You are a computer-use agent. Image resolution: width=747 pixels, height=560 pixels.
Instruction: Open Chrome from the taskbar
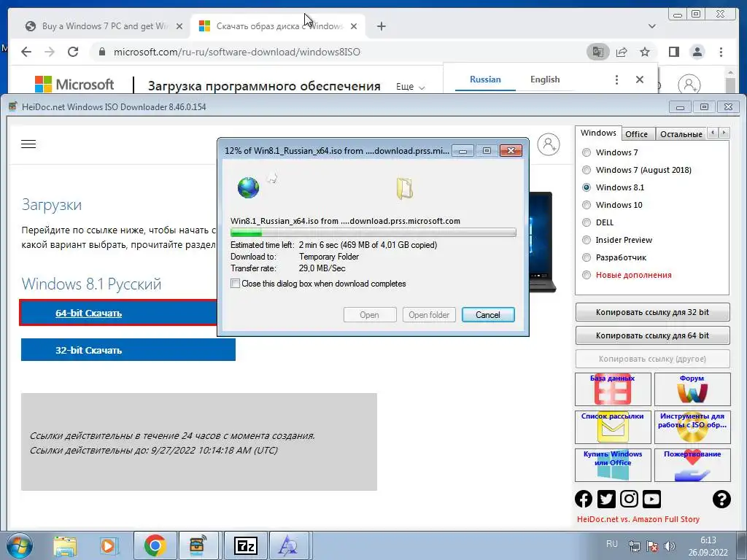(155, 545)
